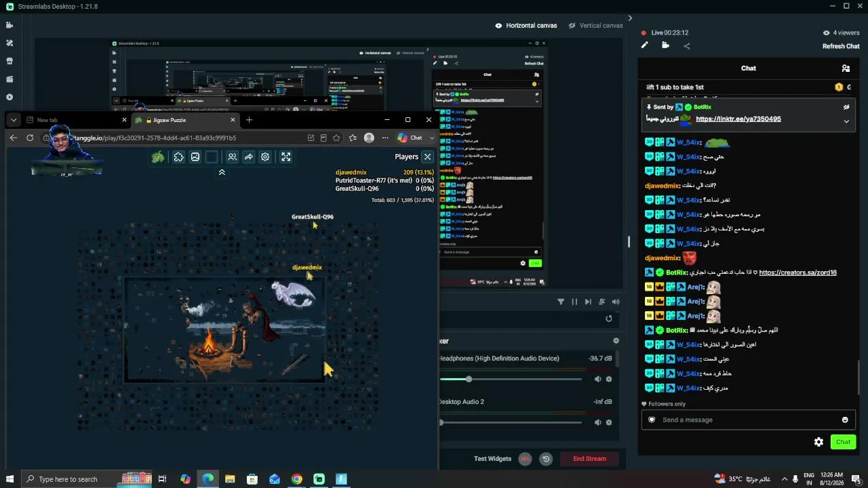
Task: Open the linktr.ee/ya7350495 link in pinned message
Action: [x=738, y=119]
